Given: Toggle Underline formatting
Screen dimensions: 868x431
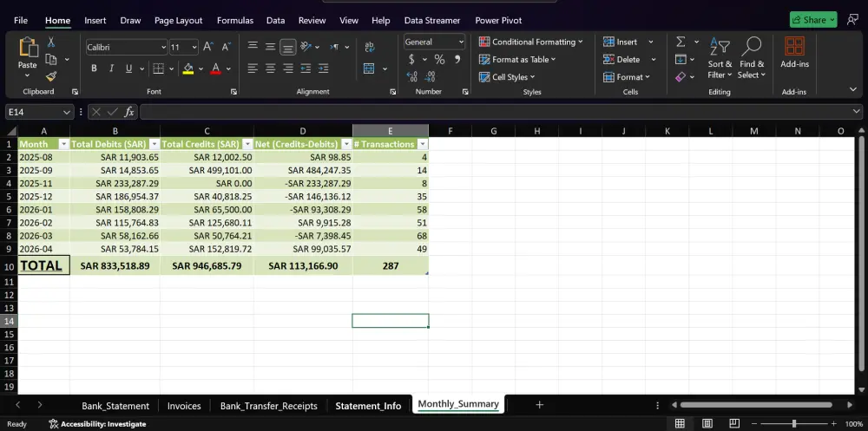Looking at the screenshot, I should 128,69.
